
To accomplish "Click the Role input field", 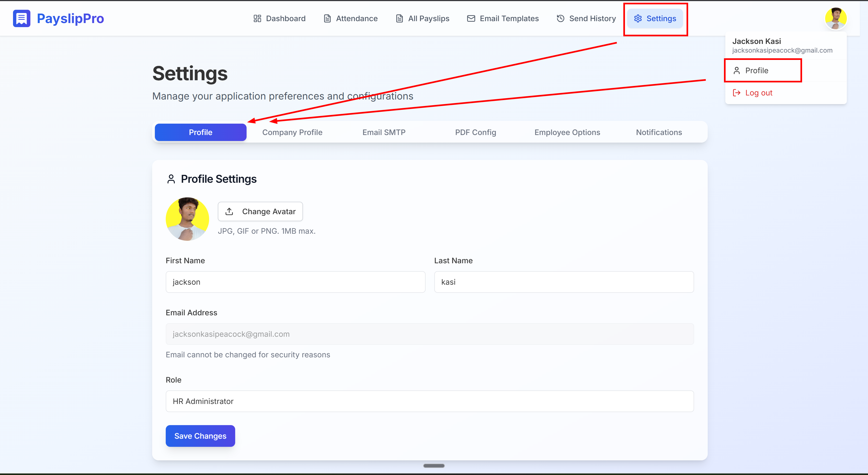I will point(430,401).
